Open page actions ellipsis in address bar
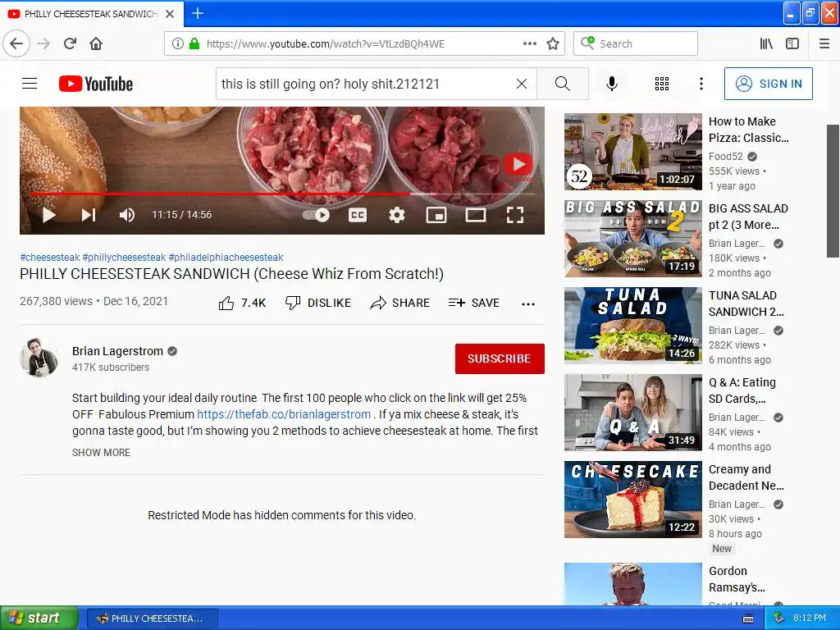 tap(529, 43)
